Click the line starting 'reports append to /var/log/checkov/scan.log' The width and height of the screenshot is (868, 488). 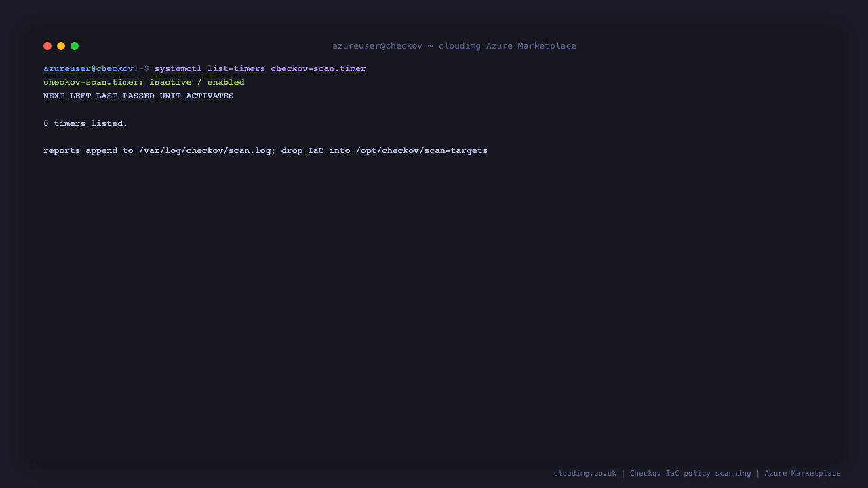(x=265, y=150)
